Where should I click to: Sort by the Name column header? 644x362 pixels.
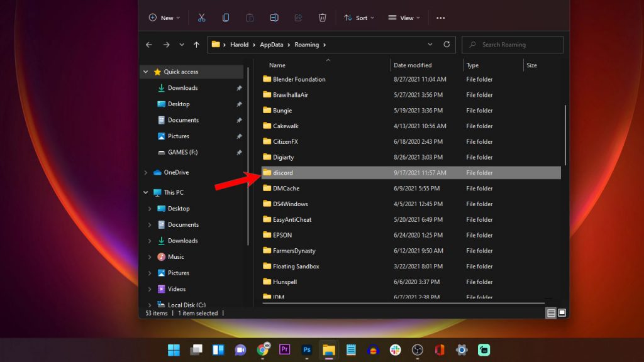click(277, 65)
